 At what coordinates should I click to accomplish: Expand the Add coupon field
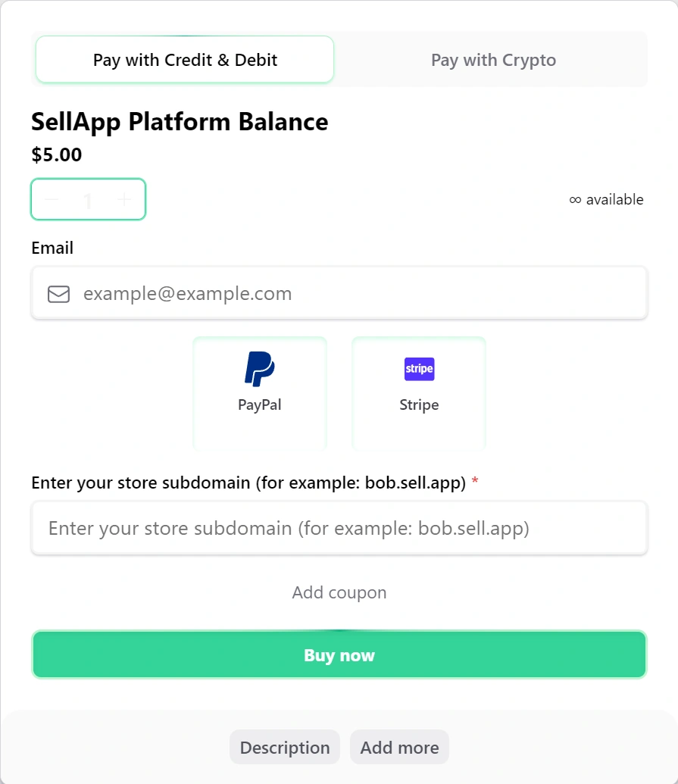tap(339, 592)
